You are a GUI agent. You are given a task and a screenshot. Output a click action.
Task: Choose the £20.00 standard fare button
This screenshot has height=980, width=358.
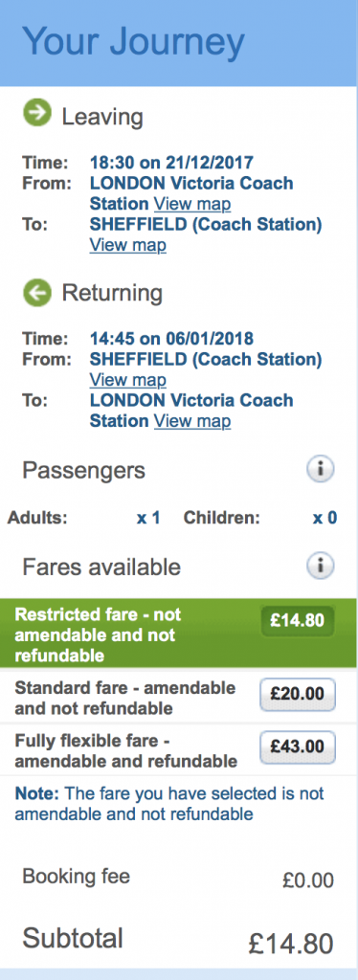[x=298, y=696]
